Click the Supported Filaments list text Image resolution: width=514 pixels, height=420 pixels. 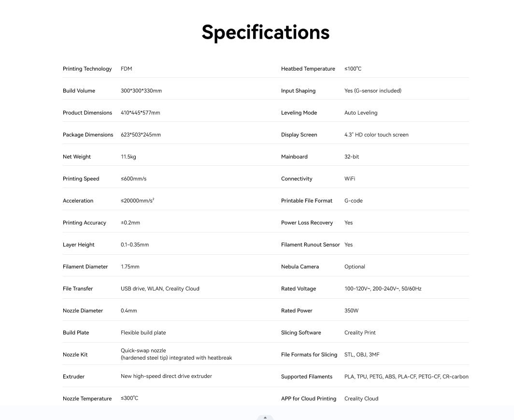point(406,377)
